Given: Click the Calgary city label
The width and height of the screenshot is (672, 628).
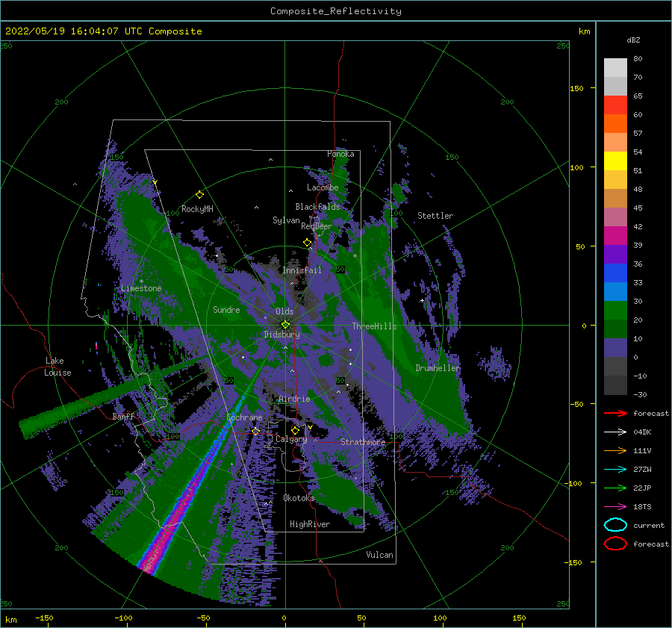Looking at the screenshot, I should click(x=291, y=439).
